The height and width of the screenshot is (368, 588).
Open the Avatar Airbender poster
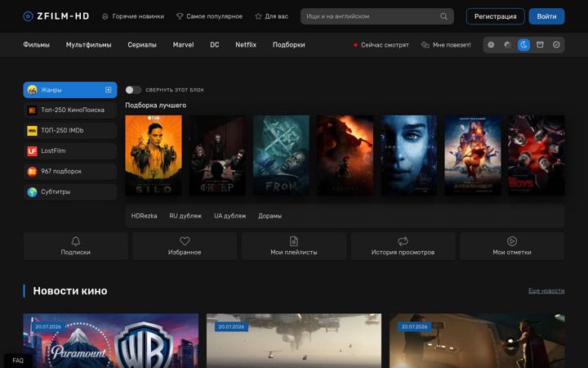point(473,155)
